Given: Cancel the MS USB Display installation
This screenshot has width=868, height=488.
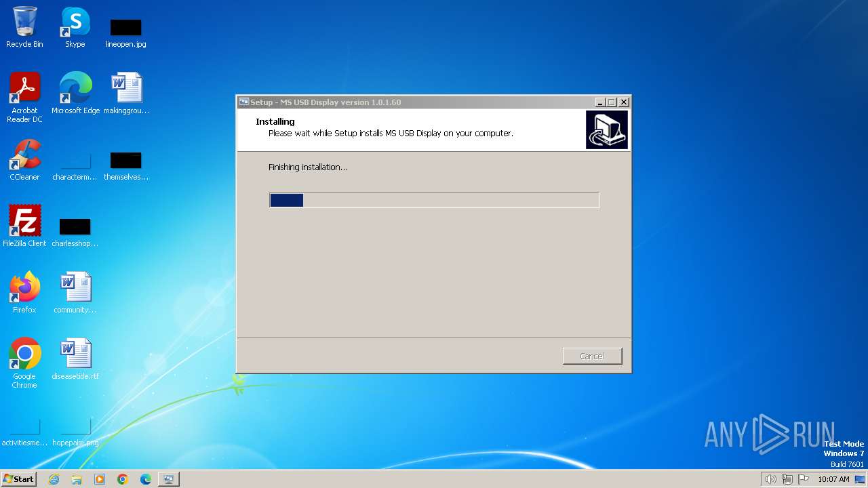Looking at the screenshot, I should [592, 356].
